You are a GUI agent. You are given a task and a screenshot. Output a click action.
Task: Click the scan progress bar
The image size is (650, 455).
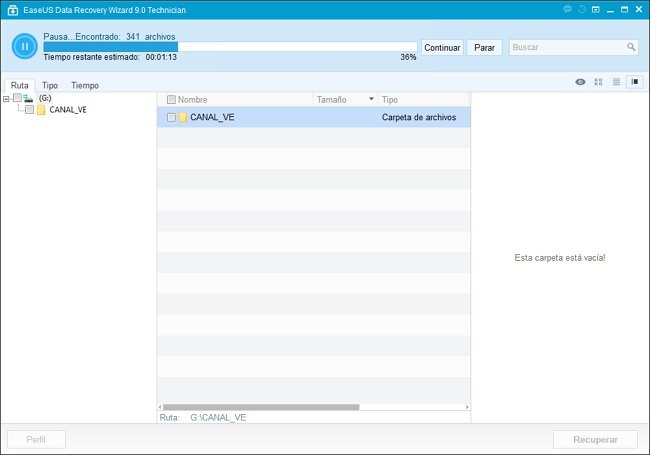(230, 47)
